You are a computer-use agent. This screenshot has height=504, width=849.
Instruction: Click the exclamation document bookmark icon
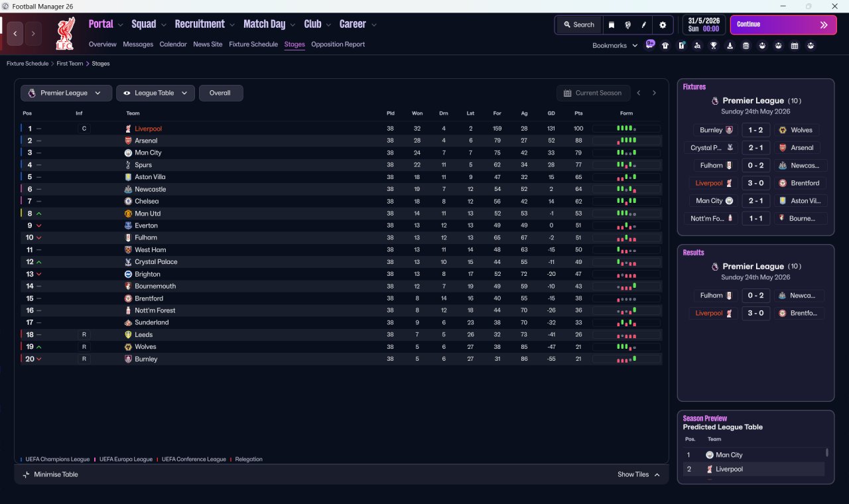681,46
